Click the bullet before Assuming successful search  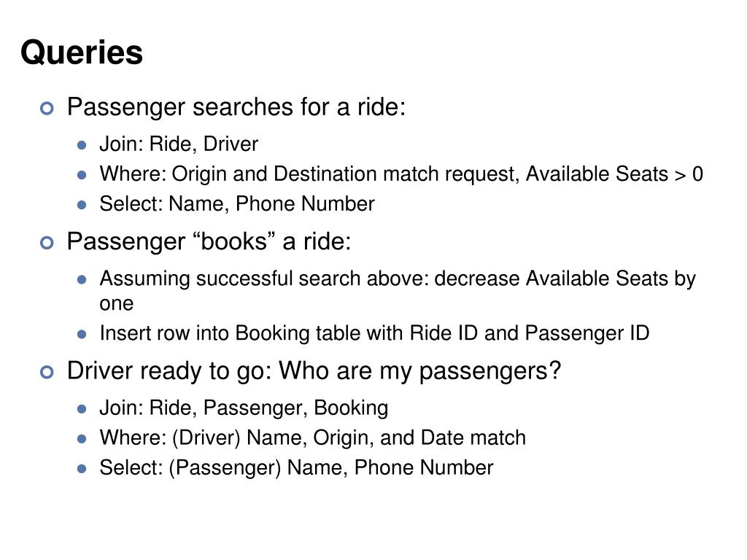click(x=82, y=279)
